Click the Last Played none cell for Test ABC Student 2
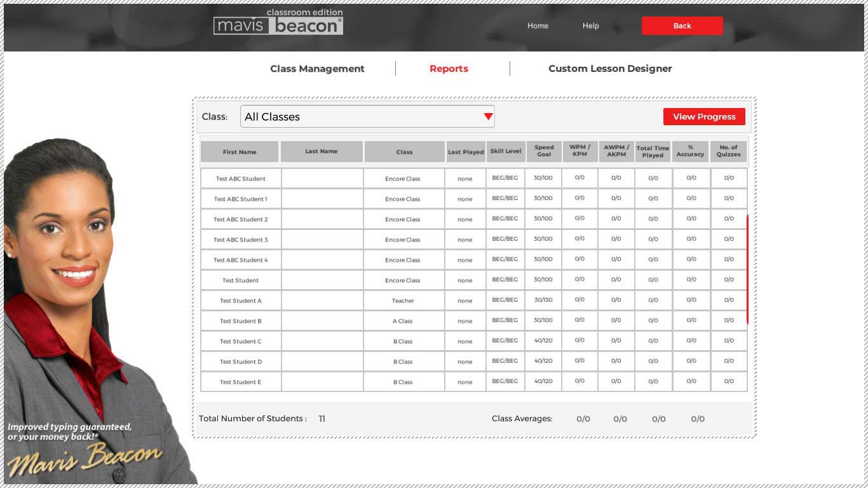Screen dimensions: 868x488 [465, 219]
